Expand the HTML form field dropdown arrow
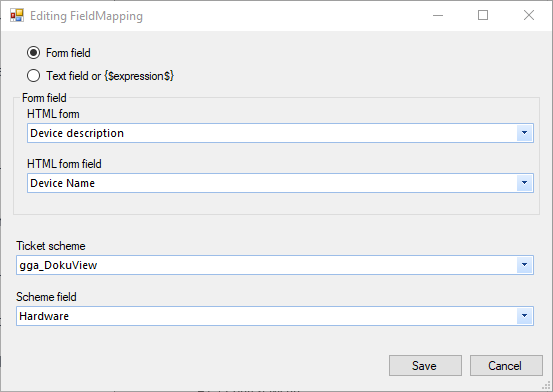The width and height of the screenshot is (553, 392). point(524,183)
